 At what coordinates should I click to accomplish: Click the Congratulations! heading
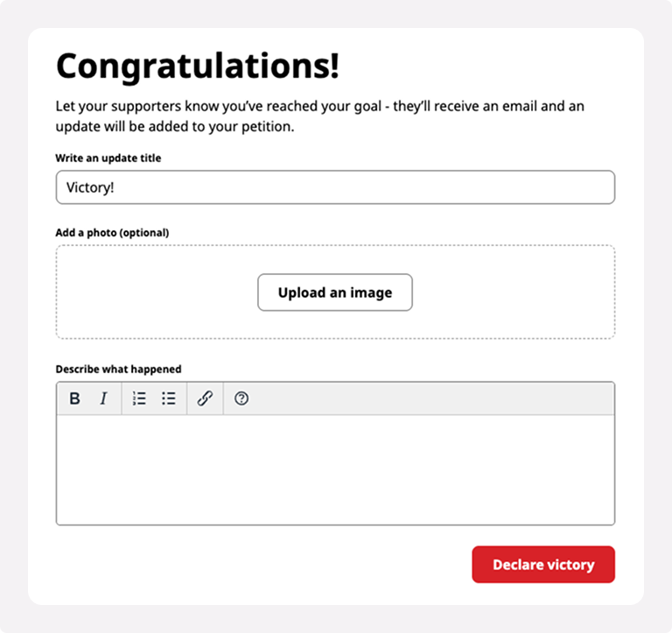198,66
